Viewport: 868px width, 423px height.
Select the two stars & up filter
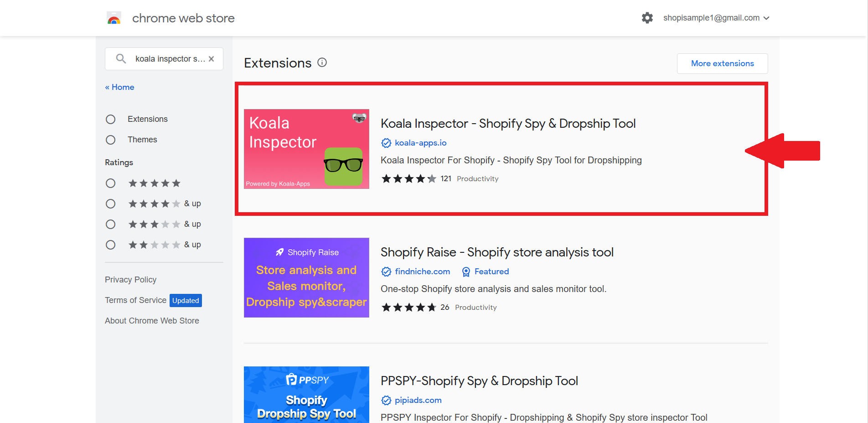point(110,245)
